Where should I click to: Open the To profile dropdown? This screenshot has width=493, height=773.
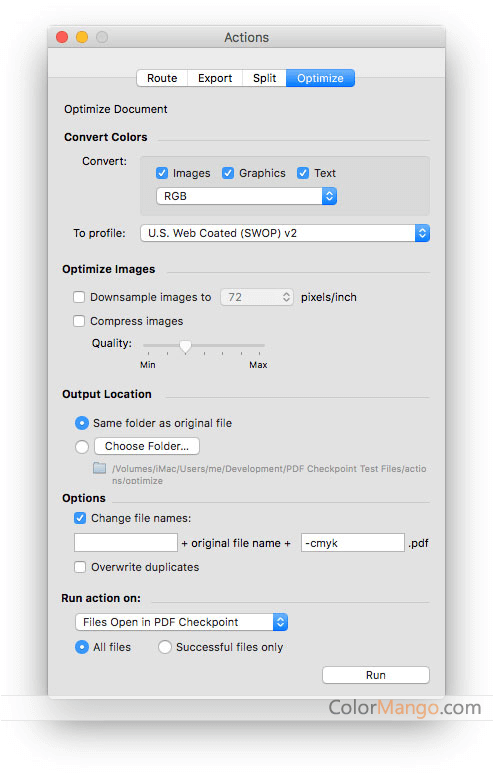[285, 233]
